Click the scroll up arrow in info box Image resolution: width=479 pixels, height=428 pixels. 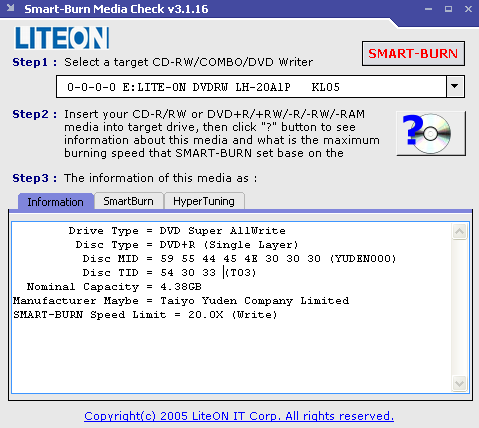click(459, 231)
